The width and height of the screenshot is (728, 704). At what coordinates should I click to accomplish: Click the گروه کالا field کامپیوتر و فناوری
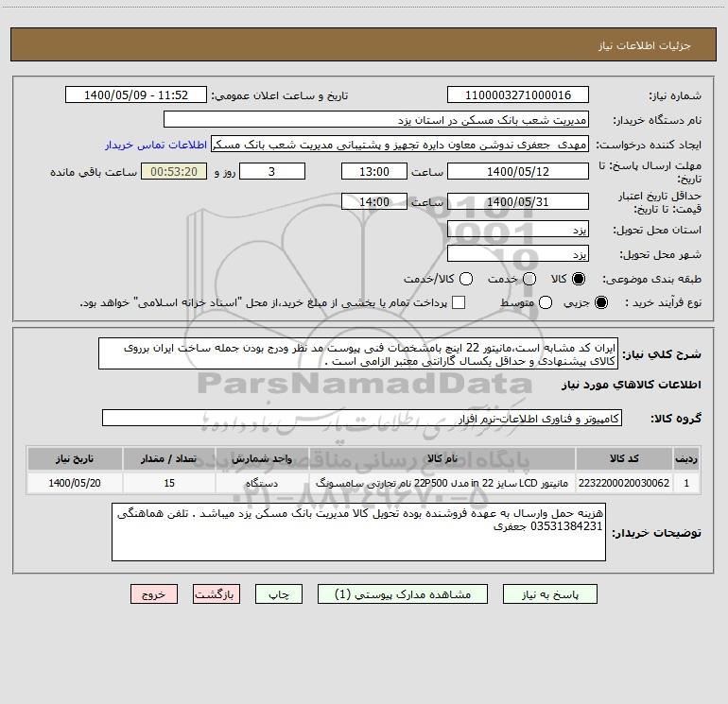pyautogui.click(x=362, y=418)
